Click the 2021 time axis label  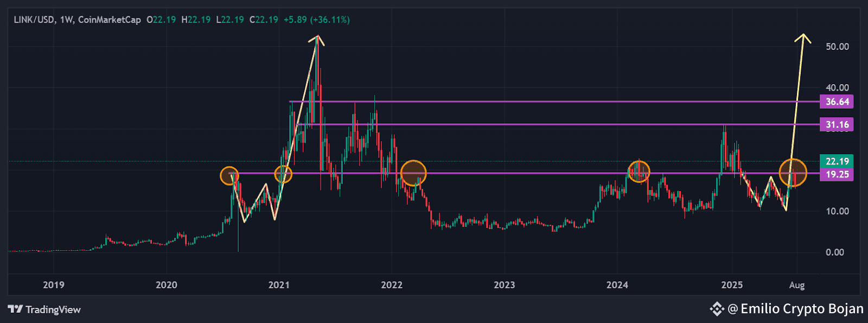[279, 285]
